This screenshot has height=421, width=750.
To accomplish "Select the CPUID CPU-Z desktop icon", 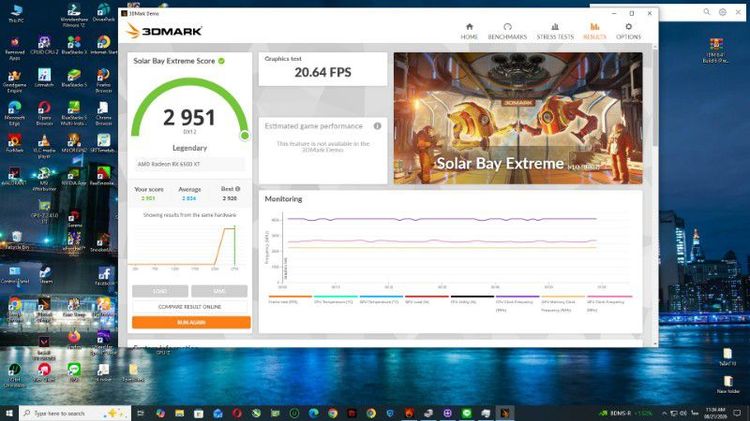I will (x=44, y=45).
